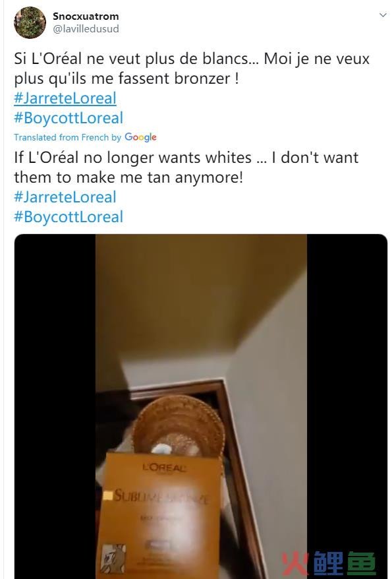Image resolution: width=392 pixels, height=579 pixels.
Task: Open #BoycottLoreal hashtag under French text
Action: (69, 118)
